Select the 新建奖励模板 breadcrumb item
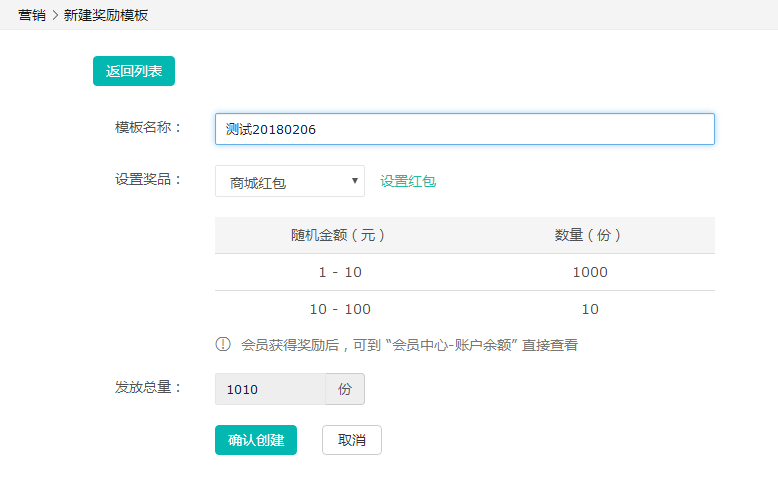The width and height of the screenshot is (778, 492). click(106, 15)
